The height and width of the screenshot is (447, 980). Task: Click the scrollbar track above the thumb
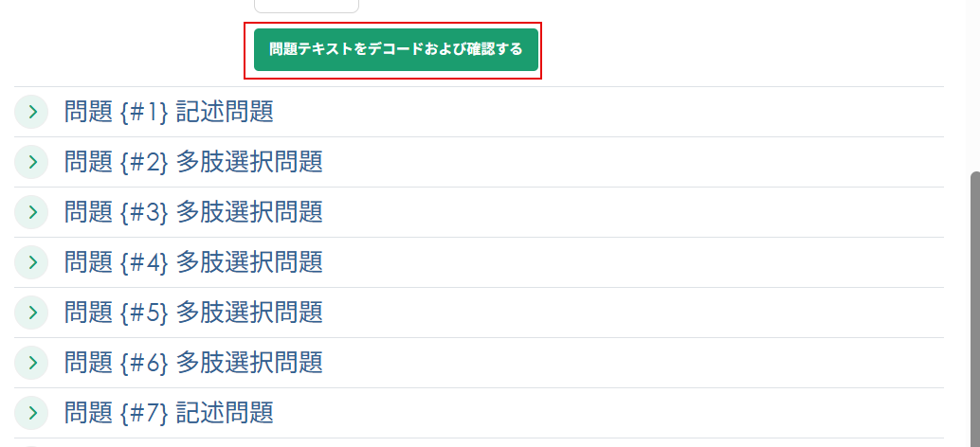973,85
